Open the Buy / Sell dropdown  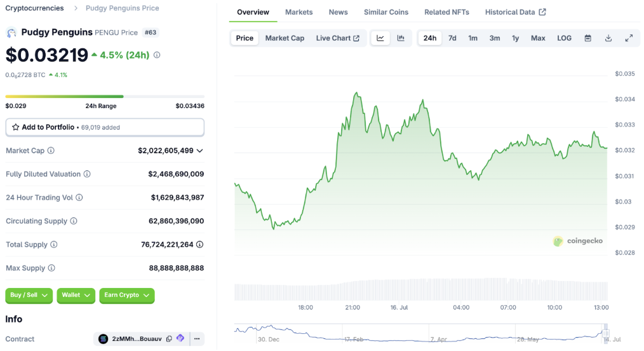tap(29, 295)
